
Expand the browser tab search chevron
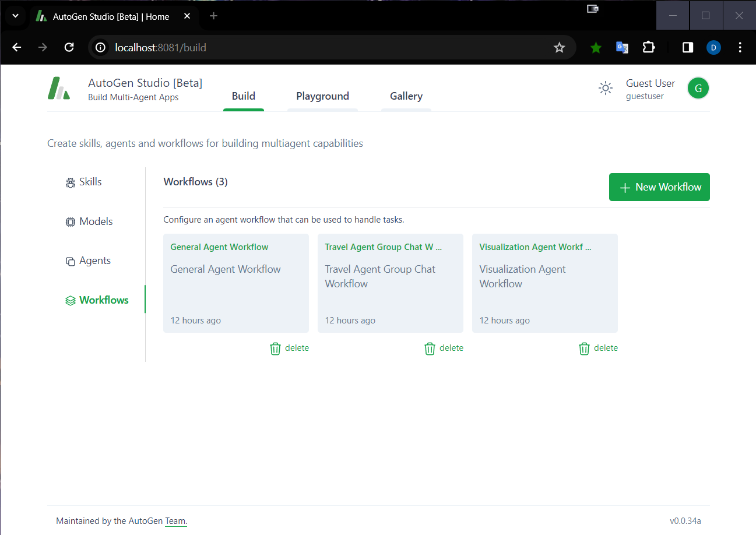click(x=15, y=16)
